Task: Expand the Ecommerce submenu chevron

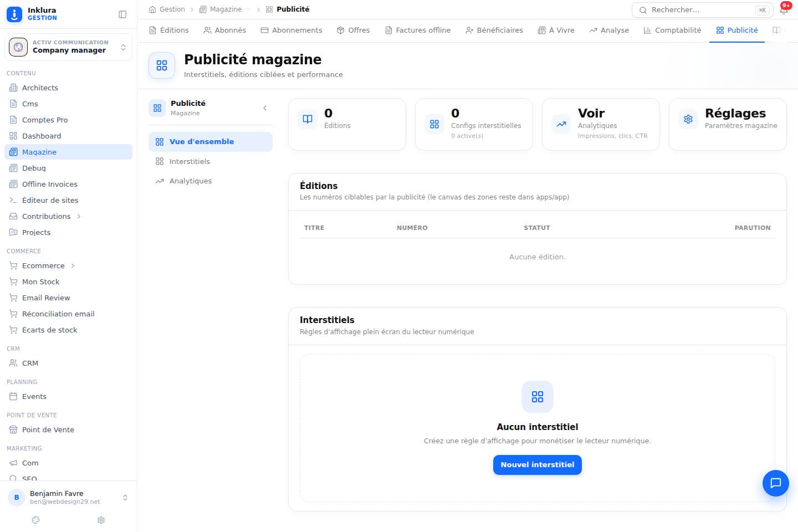Action: point(73,265)
